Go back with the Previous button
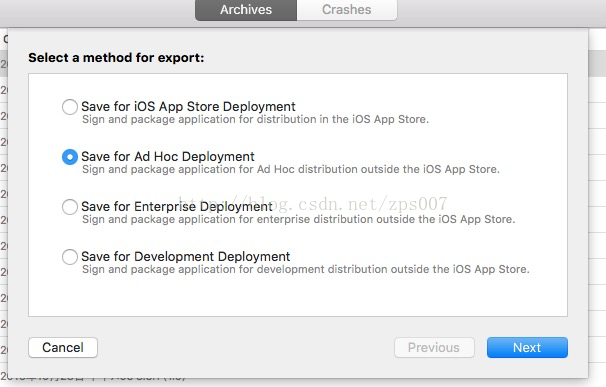606x387 pixels. coord(434,348)
